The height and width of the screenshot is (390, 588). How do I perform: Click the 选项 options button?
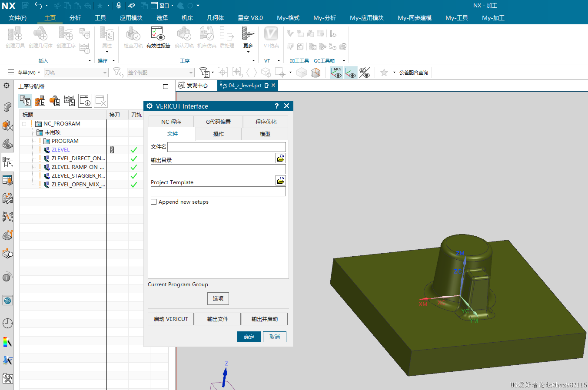point(218,299)
